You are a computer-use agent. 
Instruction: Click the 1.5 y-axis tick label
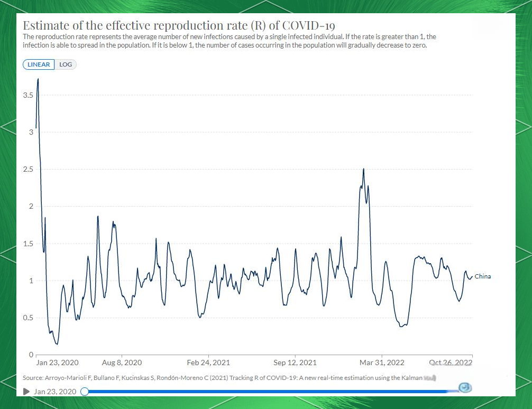29,244
